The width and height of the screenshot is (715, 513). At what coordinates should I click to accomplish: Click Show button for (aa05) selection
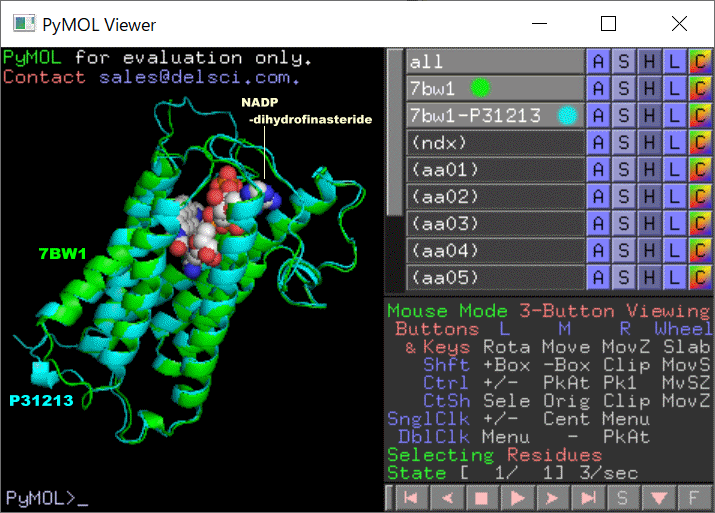point(624,277)
